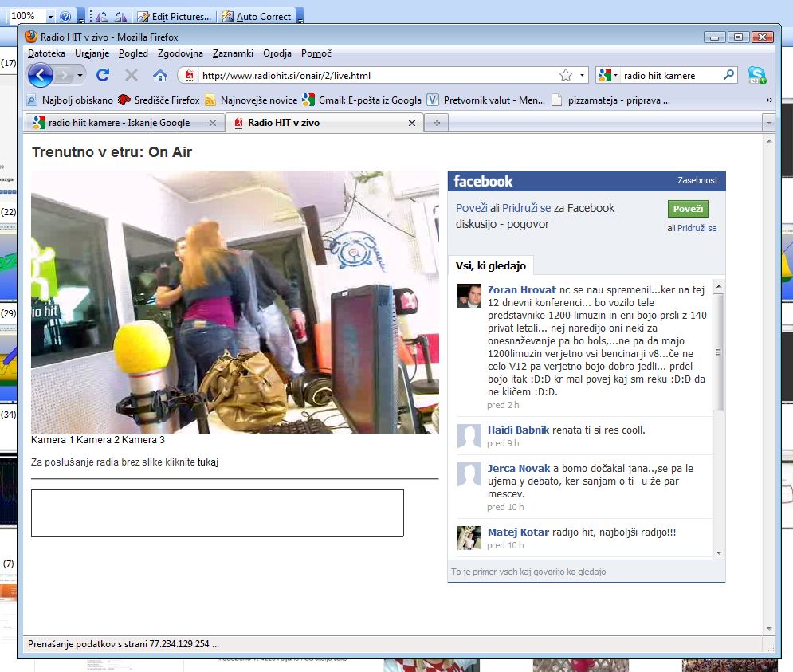The height and width of the screenshot is (672, 793).
Task: Open the pizzamateja - priprava bookmark
Action: point(611,100)
